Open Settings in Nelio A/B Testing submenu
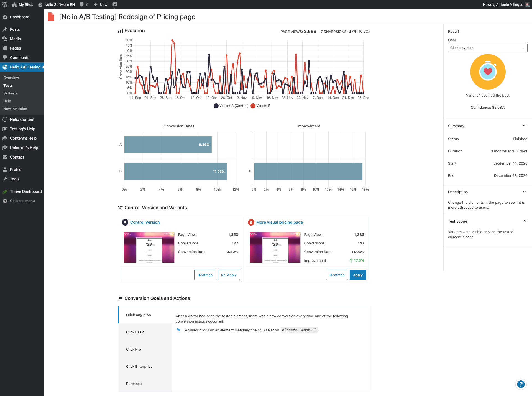Image resolution: width=532 pixels, height=396 pixels. (x=10, y=93)
